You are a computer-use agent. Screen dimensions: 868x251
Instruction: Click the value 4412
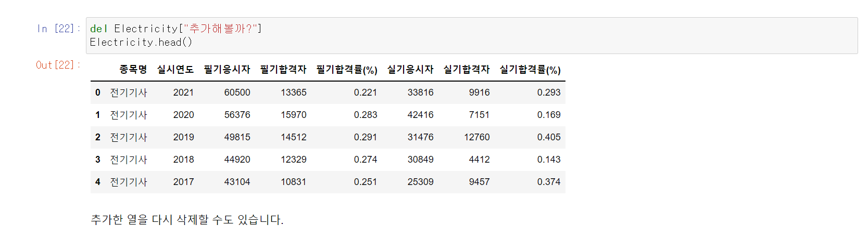tap(480, 160)
